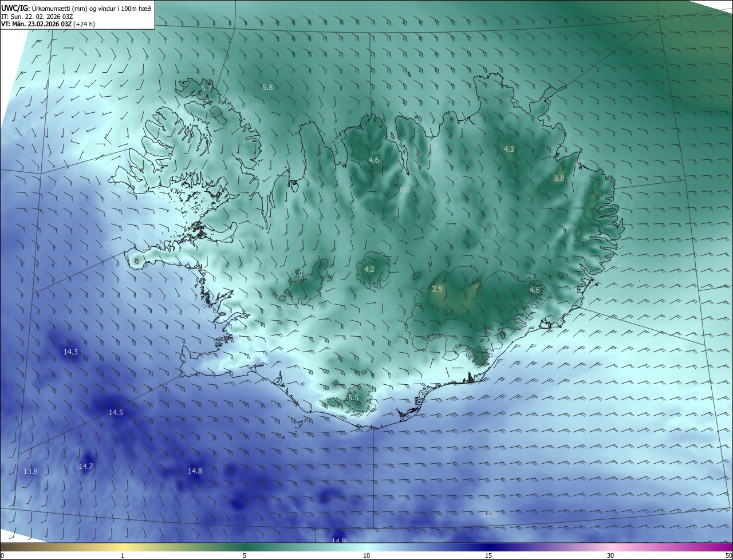Select the 14.5 value label

(x=116, y=412)
